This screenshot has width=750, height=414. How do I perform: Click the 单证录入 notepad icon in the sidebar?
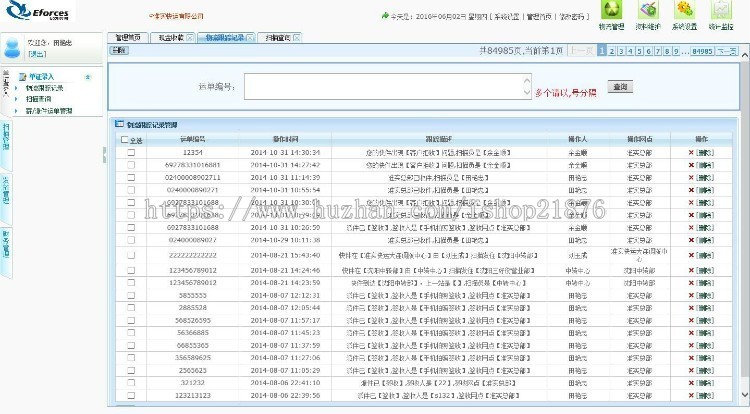click(22, 76)
